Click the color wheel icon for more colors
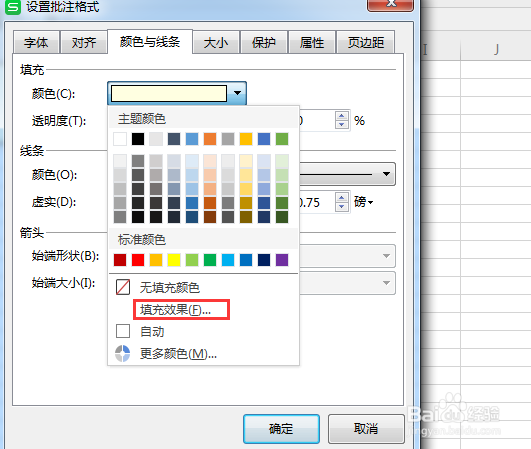This screenshot has height=449, width=531. [122, 354]
